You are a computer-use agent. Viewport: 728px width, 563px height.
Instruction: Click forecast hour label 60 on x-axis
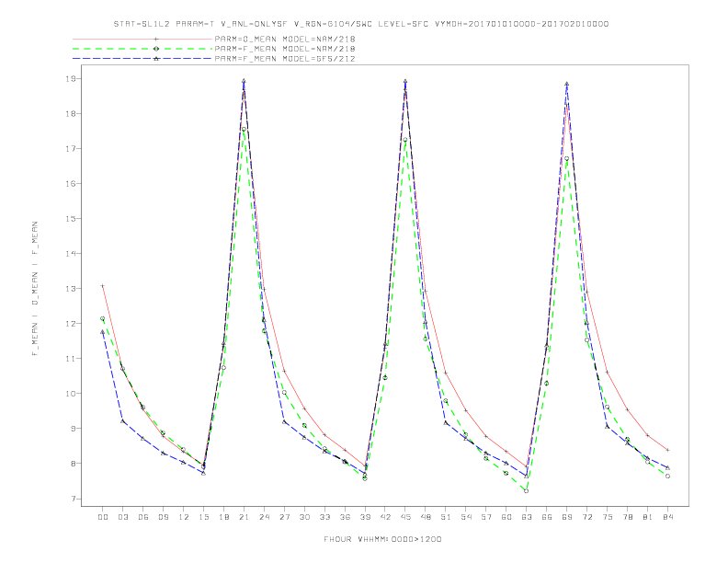pyautogui.click(x=506, y=517)
